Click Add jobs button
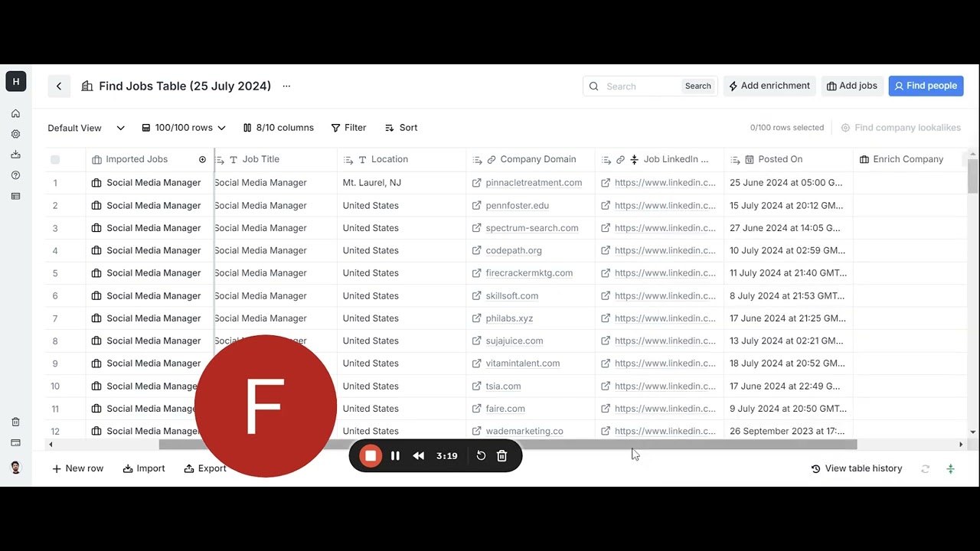 click(851, 86)
